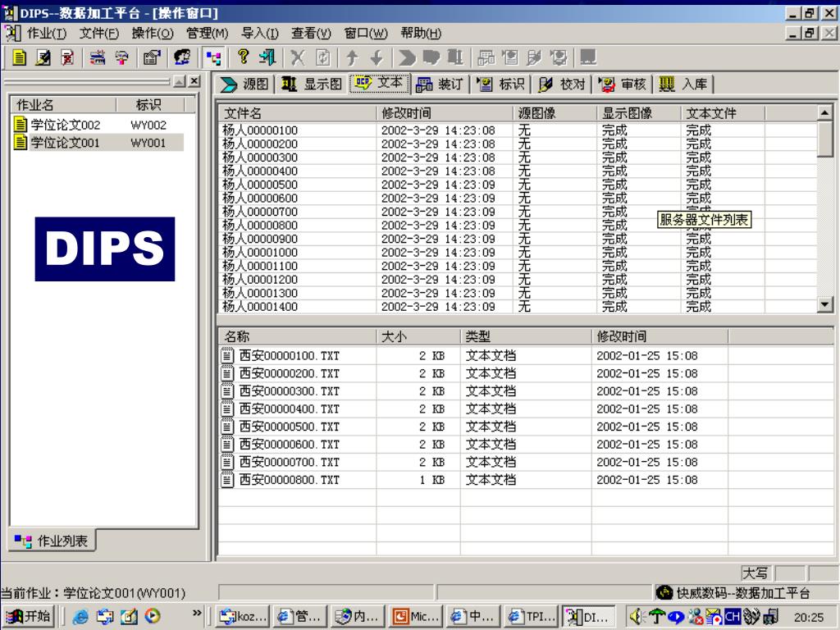Select the 作业列表 tab at panel bottom
The height and width of the screenshot is (630, 840).
tap(52, 541)
